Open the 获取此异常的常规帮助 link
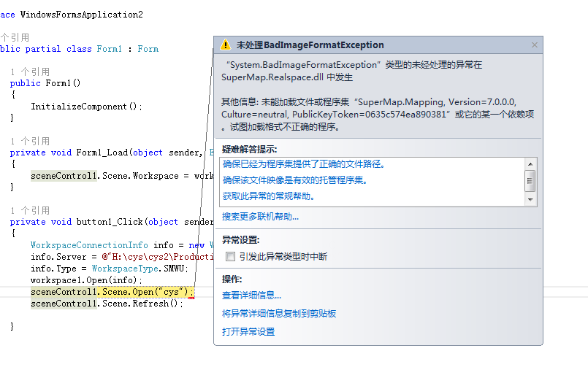The height and width of the screenshot is (378, 588). pos(269,196)
